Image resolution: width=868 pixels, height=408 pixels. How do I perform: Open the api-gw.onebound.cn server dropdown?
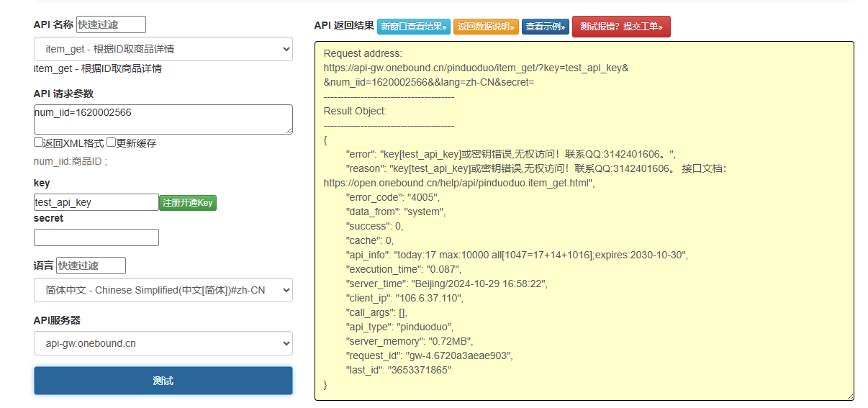tap(163, 343)
